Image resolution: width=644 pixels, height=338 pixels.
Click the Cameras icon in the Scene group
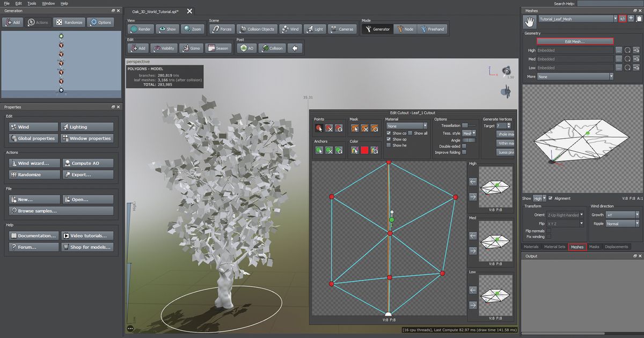[342, 29]
